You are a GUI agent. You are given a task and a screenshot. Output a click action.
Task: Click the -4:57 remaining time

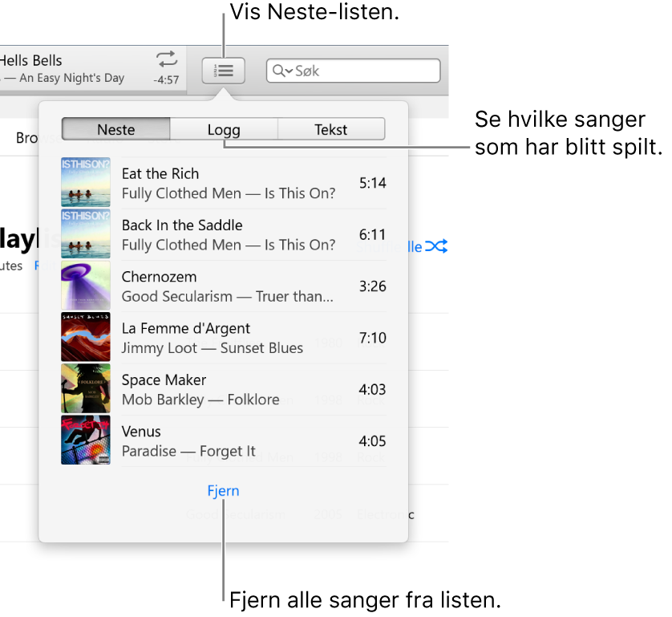[166, 79]
